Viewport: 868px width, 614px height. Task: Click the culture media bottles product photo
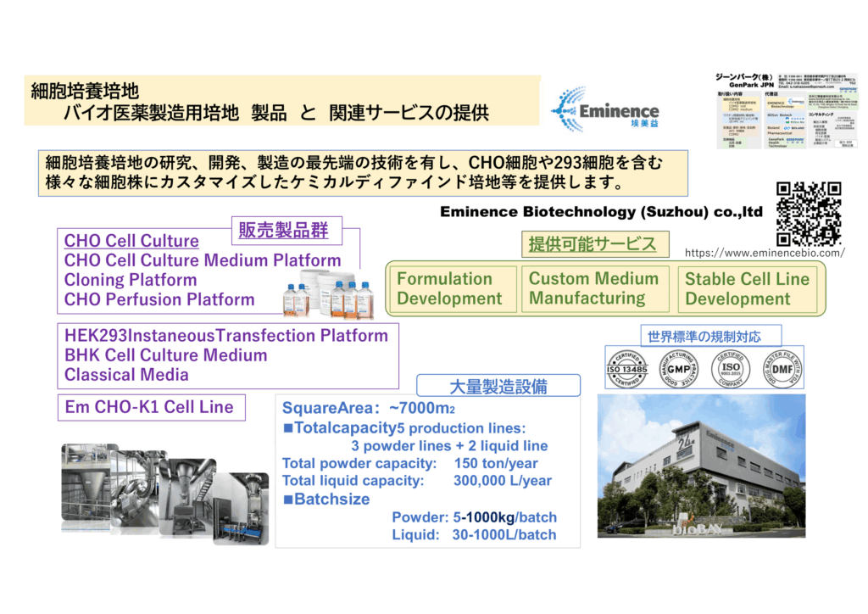coord(328,293)
